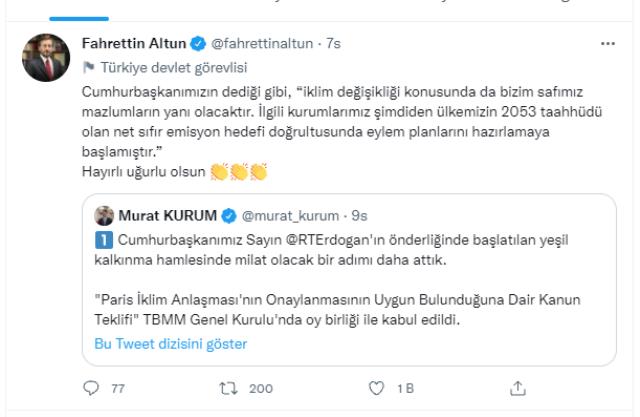The width and height of the screenshot is (640, 417).
Task: Like the tweet with heart icon
Action: point(376,388)
